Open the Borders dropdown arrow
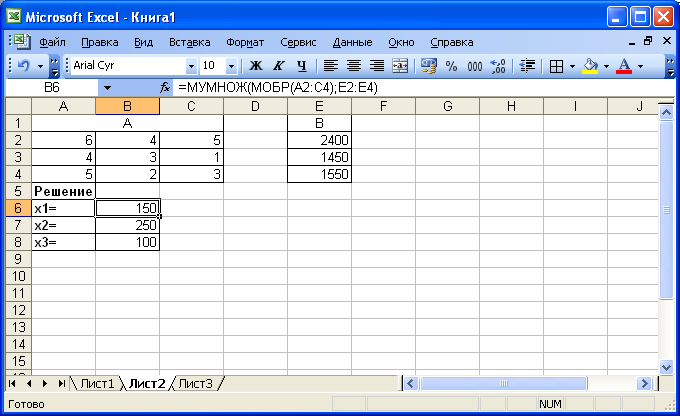The image size is (680, 416). coord(572,66)
